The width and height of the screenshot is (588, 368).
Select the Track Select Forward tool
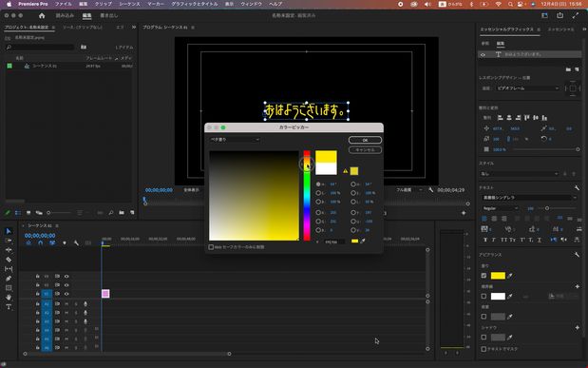point(9,241)
